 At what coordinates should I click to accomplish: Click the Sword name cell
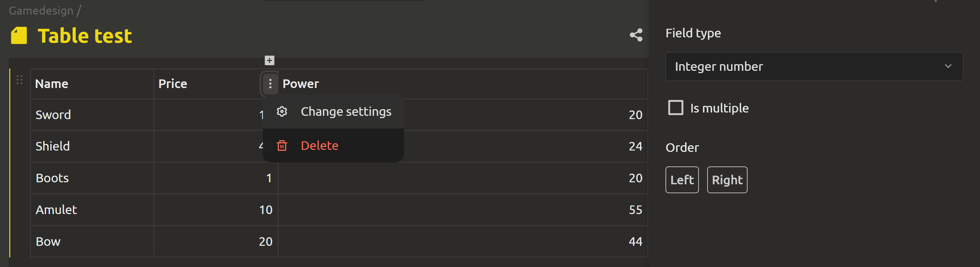[92, 115]
